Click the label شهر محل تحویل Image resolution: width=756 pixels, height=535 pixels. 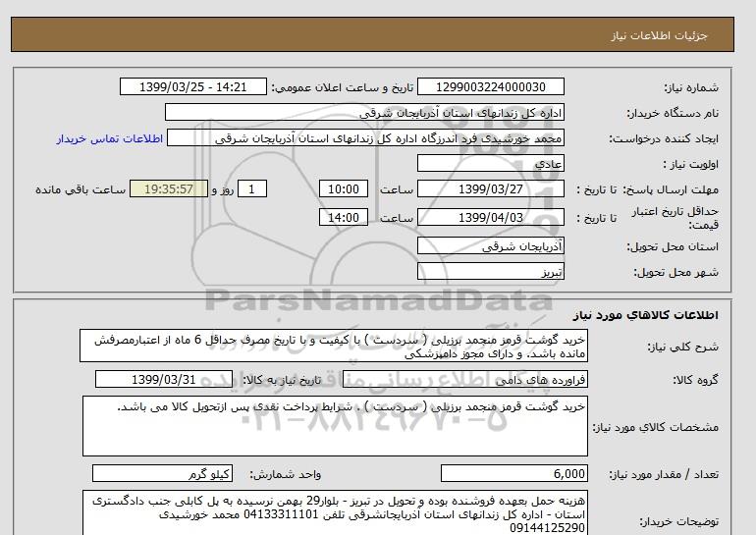point(675,272)
